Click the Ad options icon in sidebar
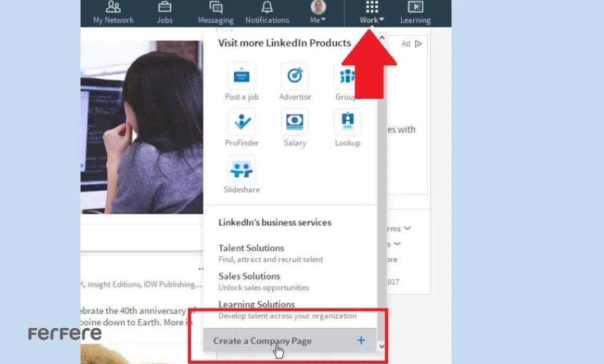604x364 pixels. [418, 44]
